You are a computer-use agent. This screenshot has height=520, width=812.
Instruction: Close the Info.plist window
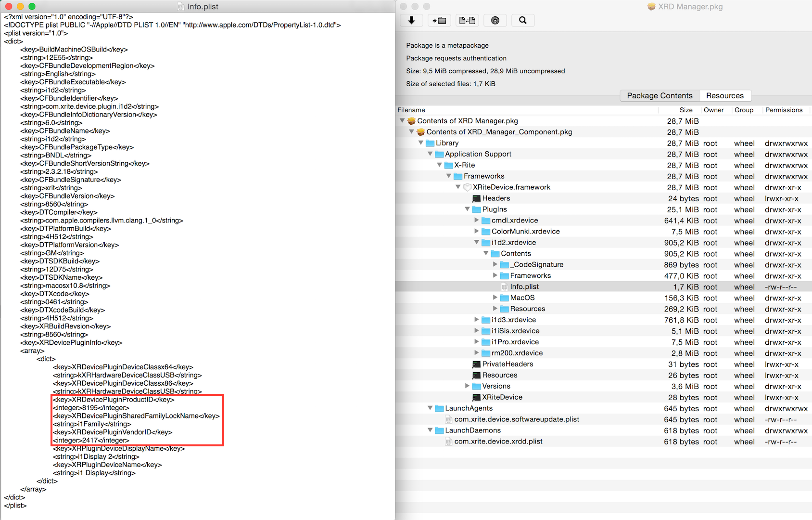pyautogui.click(x=8, y=6)
